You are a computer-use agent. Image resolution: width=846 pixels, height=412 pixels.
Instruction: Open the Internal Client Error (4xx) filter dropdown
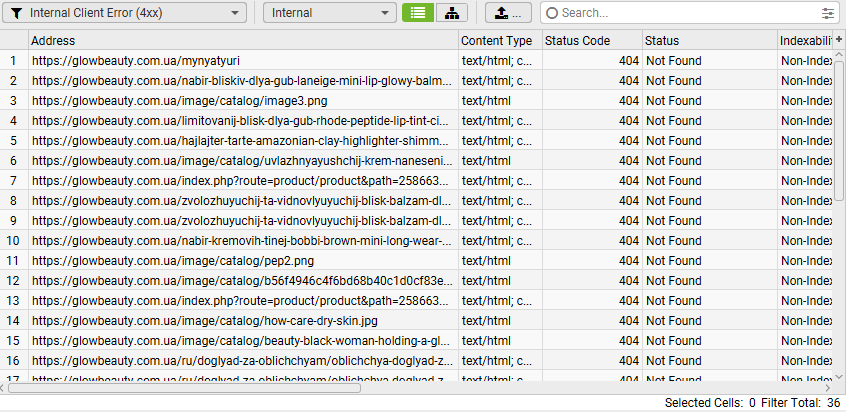point(125,13)
